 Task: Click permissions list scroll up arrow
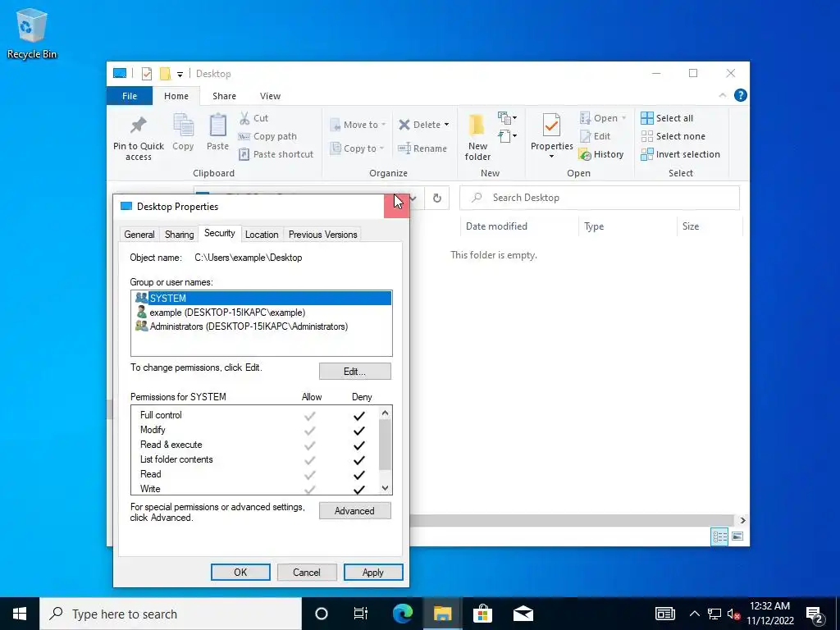pyautogui.click(x=385, y=413)
